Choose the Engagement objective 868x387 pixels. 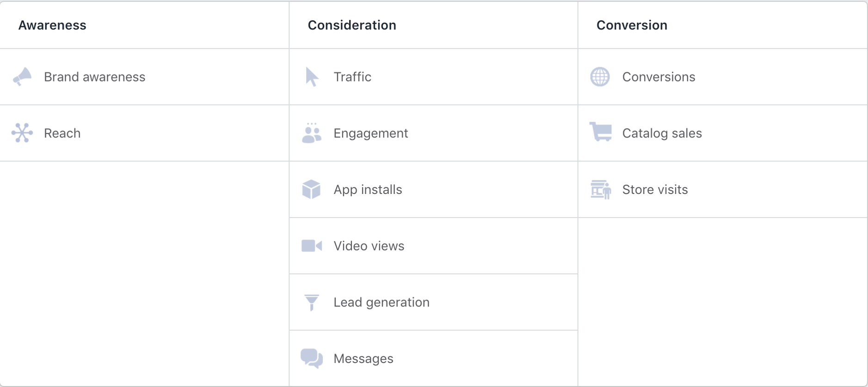pos(434,133)
